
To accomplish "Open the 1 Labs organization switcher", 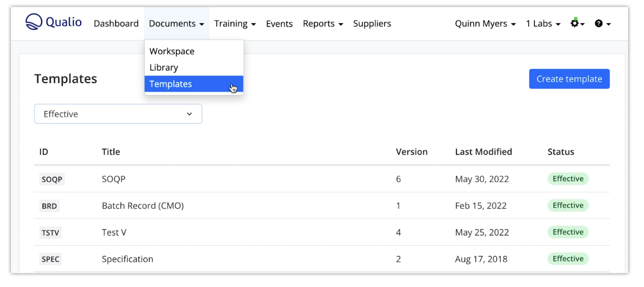I will pos(542,23).
